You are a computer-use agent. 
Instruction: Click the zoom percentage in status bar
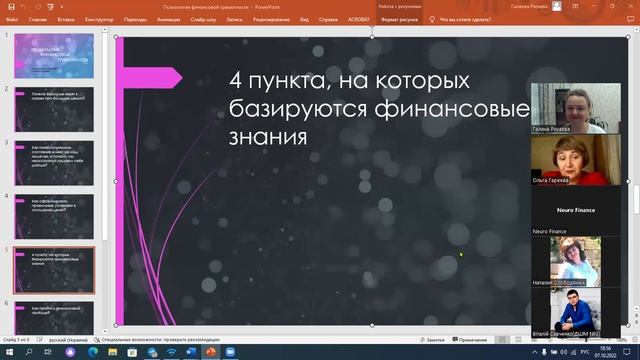point(621,340)
